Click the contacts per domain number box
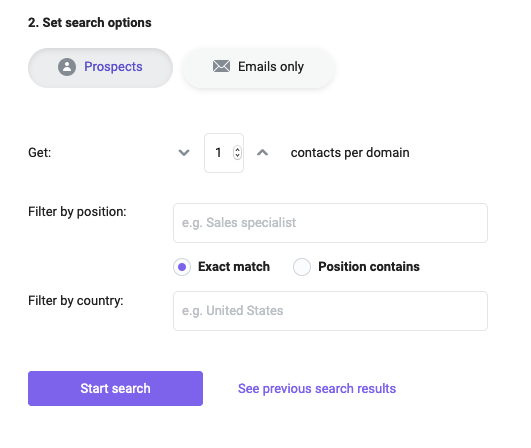Viewport: 531px width, 448px height. click(224, 153)
